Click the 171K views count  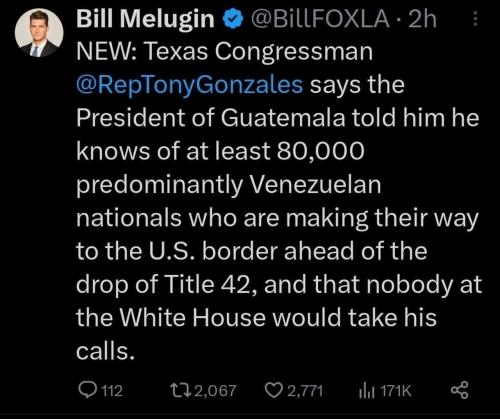[x=396, y=391]
